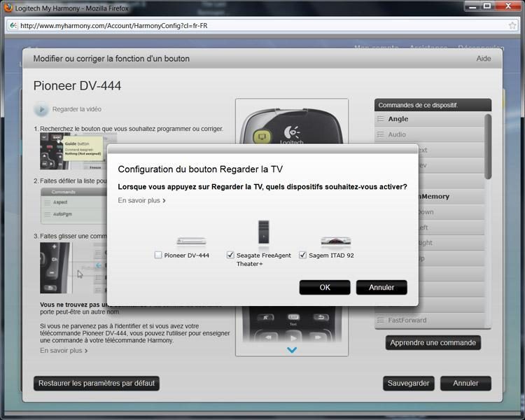Click the Commandes de ce dispositif header
Screen dimensions: 525x420
coord(433,105)
